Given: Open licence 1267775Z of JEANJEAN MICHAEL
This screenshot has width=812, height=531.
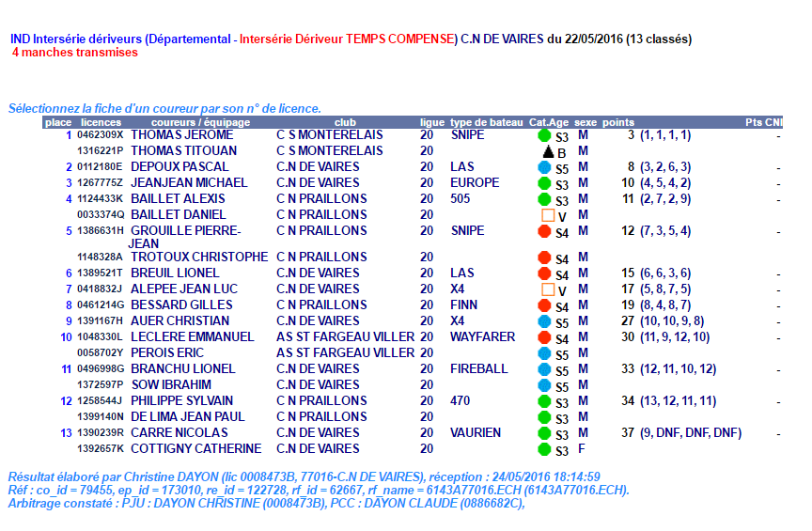Looking at the screenshot, I should pyautogui.click(x=101, y=183).
